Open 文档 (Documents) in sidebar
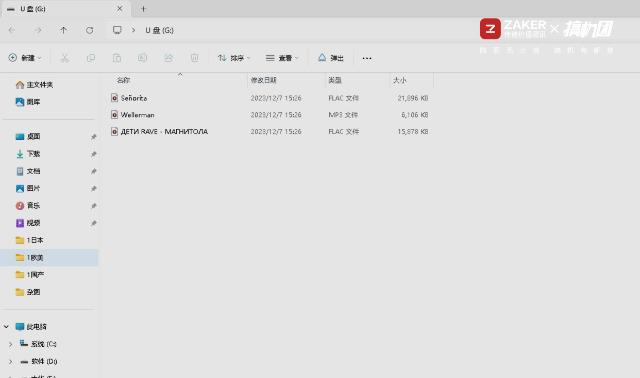Image resolution: width=640 pixels, height=378 pixels. [x=27, y=171]
